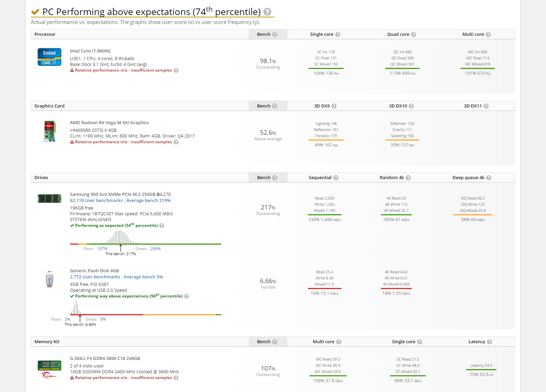
Task: Click the Samsung Great 266% value
Action: (155, 249)
